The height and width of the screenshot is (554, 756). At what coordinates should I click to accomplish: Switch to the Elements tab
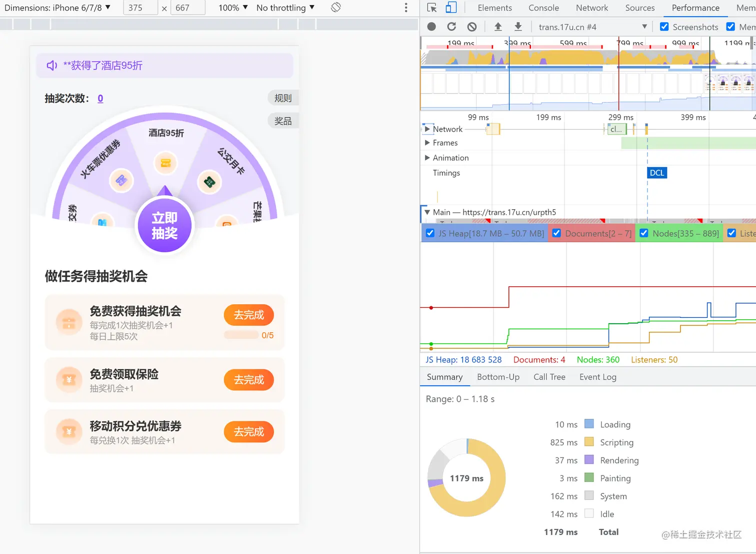coord(494,8)
